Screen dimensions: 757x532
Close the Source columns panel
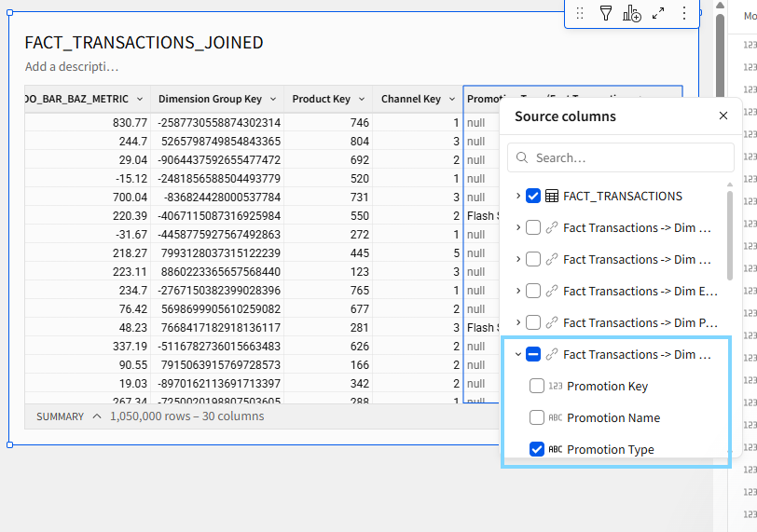pyautogui.click(x=723, y=116)
